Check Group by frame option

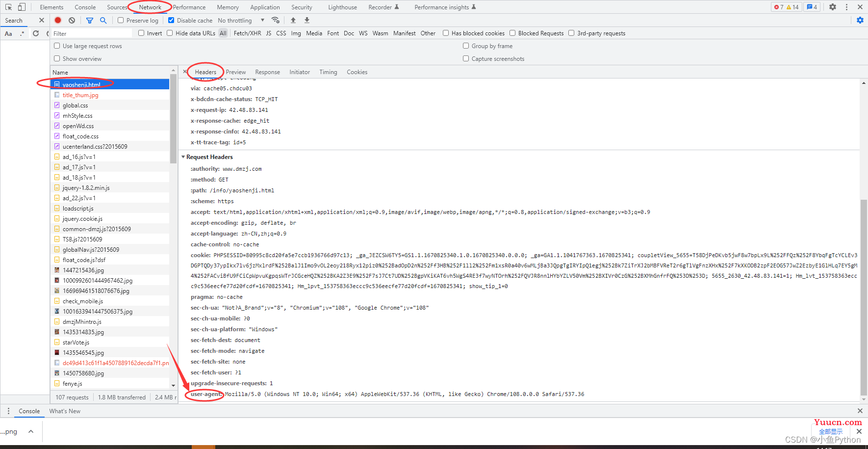[466, 46]
